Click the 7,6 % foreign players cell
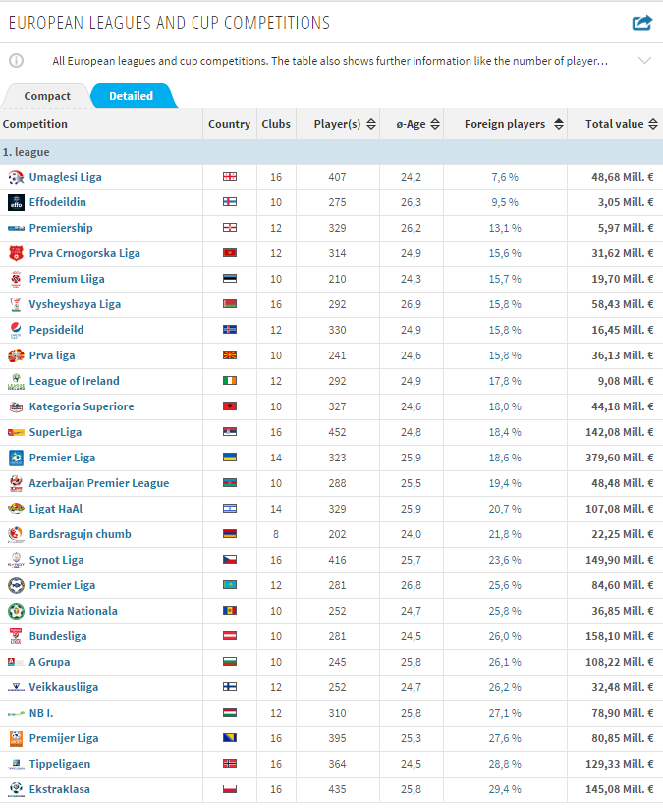The width and height of the screenshot is (663, 812). tap(505, 177)
